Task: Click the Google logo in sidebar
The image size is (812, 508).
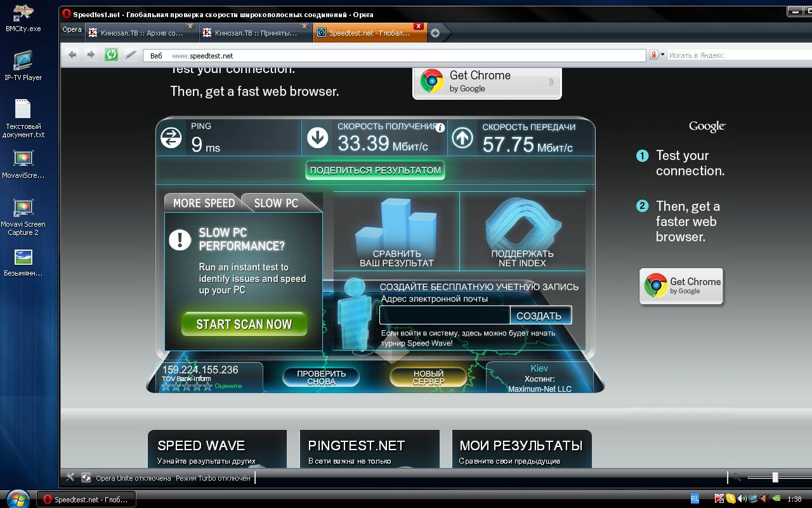Action: pyautogui.click(x=707, y=126)
